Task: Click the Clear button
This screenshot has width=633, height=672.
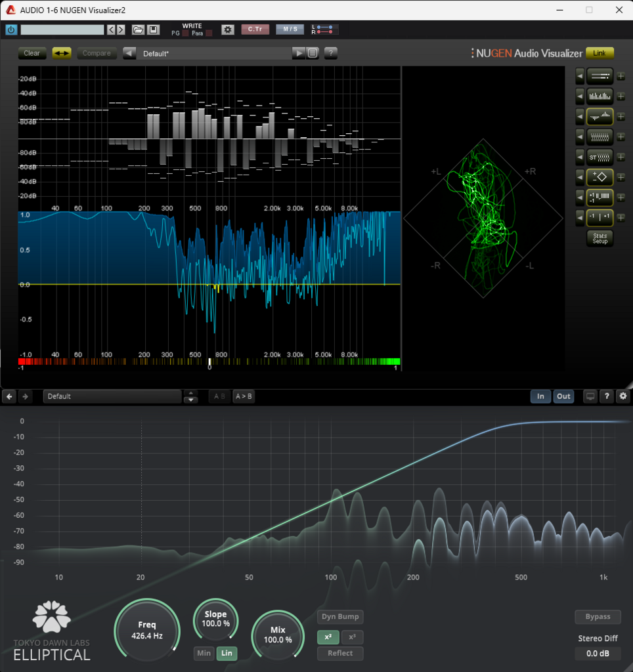Action: pyautogui.click(x=32, y=53)
